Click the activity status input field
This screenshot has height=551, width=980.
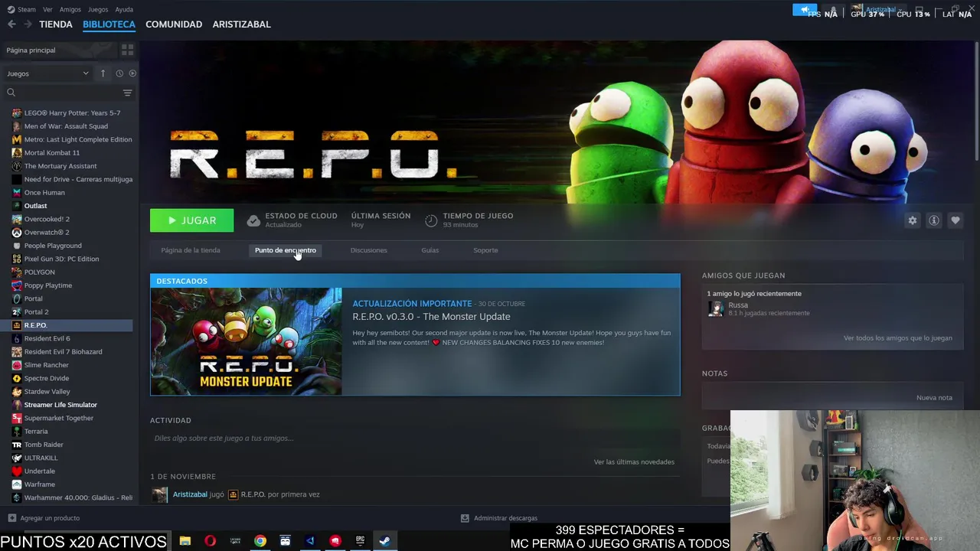[x=414, y=439]
